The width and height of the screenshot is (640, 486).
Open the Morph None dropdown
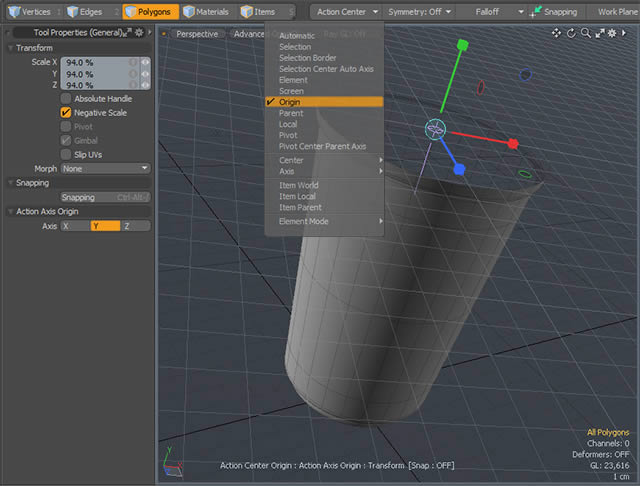(105, 169)
